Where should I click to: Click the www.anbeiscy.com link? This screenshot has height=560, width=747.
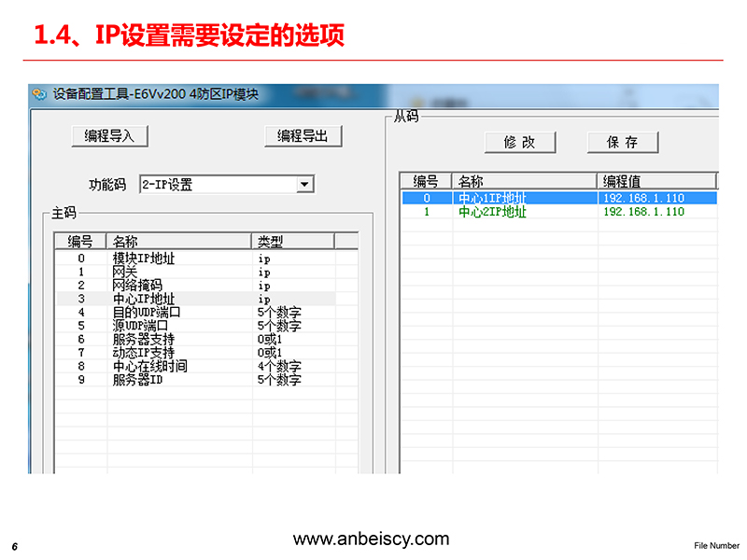(x=371, y=539)
